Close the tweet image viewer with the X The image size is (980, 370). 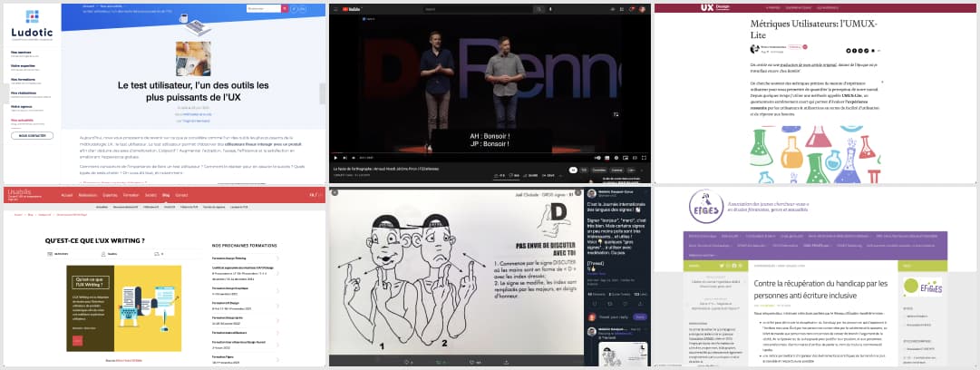coord(335,193)
